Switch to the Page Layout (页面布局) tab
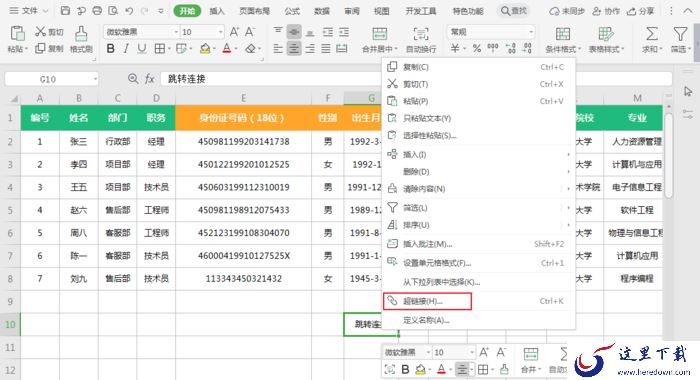This screenshot has width=700, height=380. 254,11
